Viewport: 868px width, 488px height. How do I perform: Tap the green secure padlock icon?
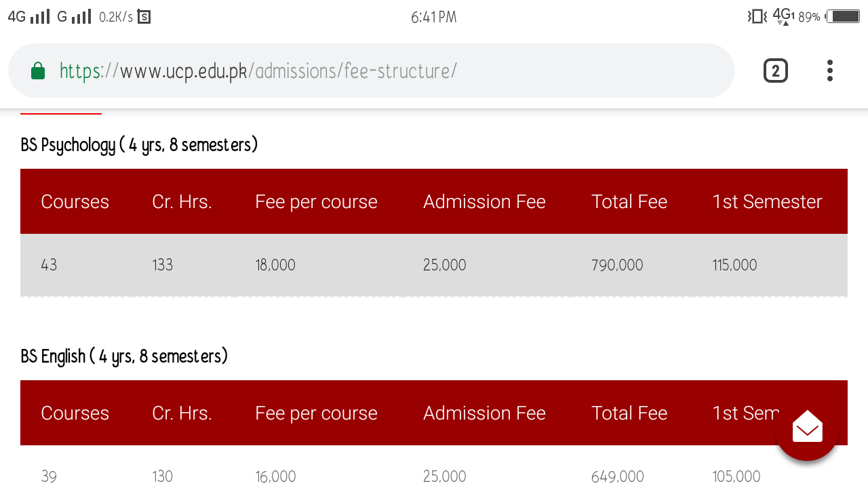click(x=38, y=70)
